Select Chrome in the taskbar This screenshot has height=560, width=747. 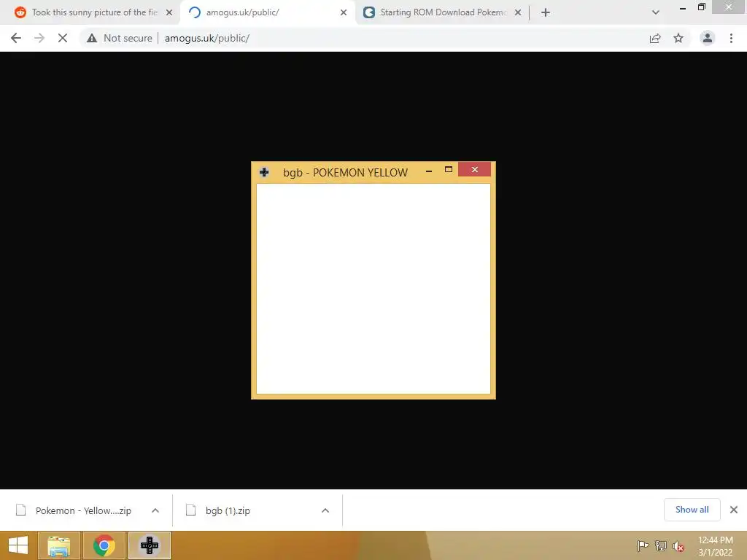[104, 545]
